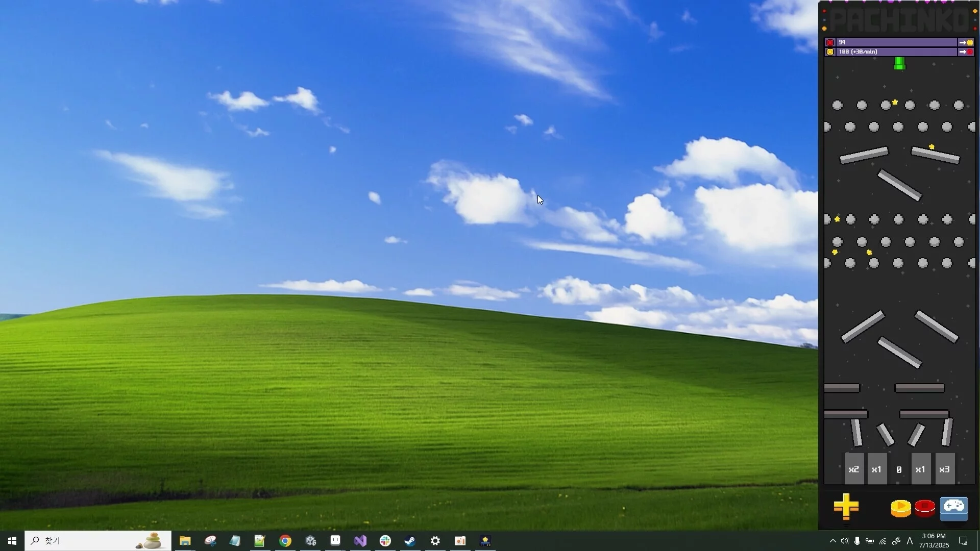Launch Google Chrome from the taskbar

point(285,541)
